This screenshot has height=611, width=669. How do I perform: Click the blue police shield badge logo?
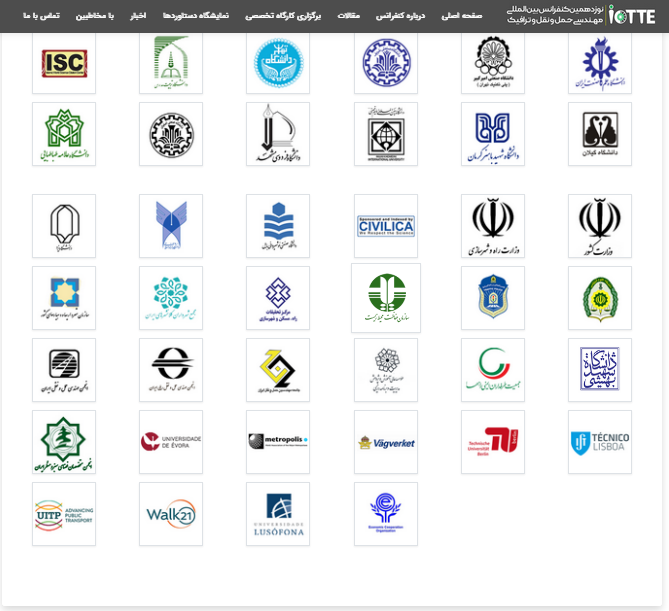[x=493, y=298]
